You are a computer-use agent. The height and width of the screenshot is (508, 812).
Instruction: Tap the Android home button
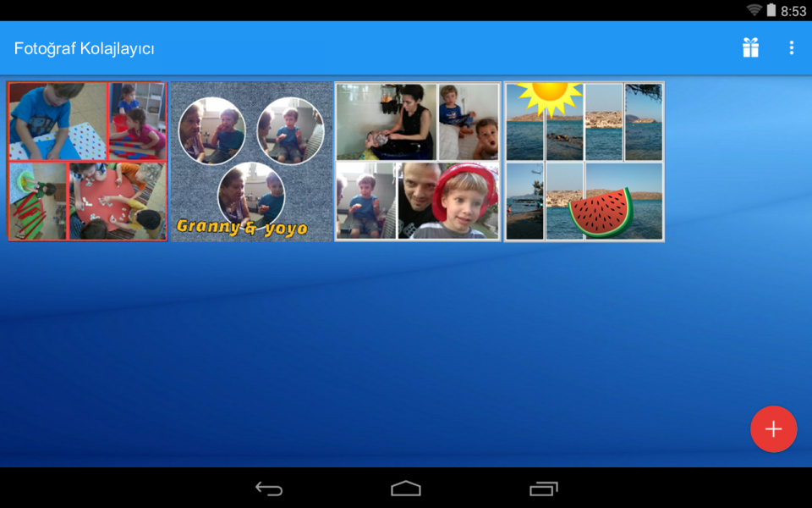tap(406, 489)
